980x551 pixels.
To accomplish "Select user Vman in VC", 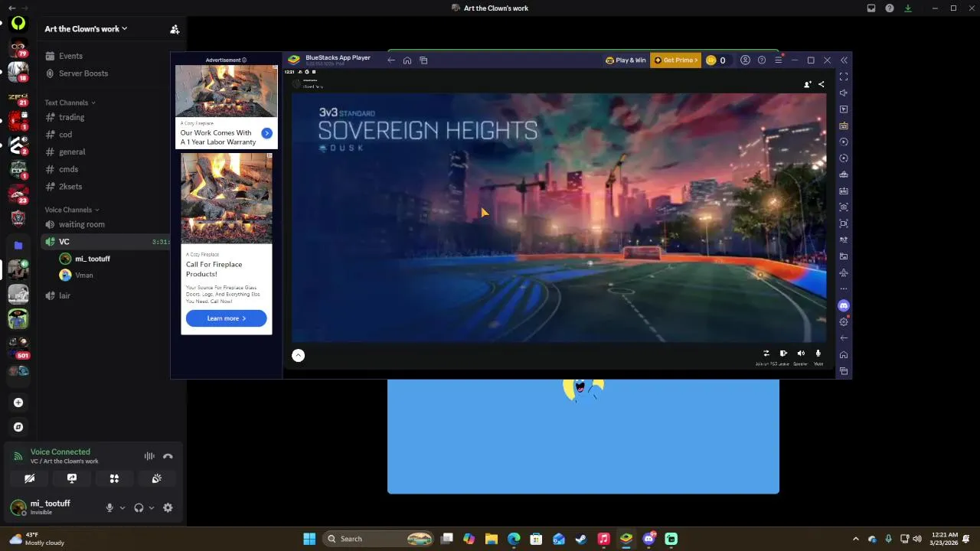I will [83, 275].
